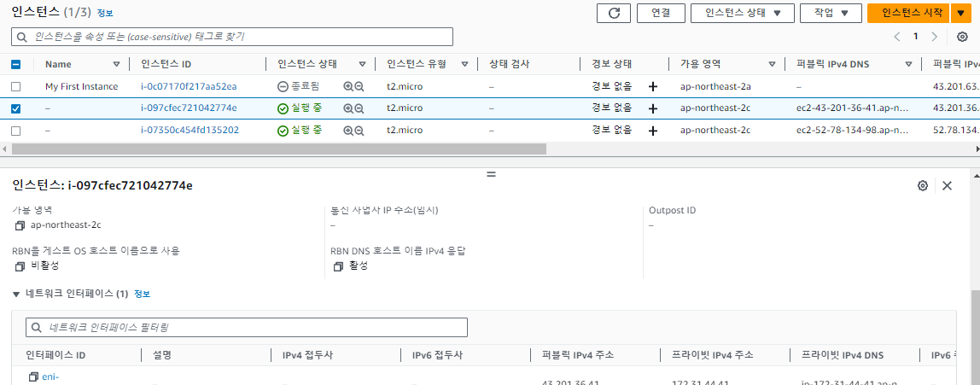The height and width of the screenshot is (385, 980).
Task: Click the 상태 검사 column header
Action: 509,64
